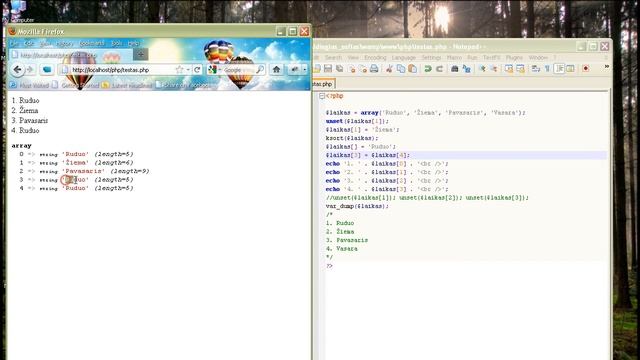The height and width of the screenshot is (360, 640).
Task: Click the Copy icon in Notepad++
Action: pyautogui.click(x=401, y=69)
